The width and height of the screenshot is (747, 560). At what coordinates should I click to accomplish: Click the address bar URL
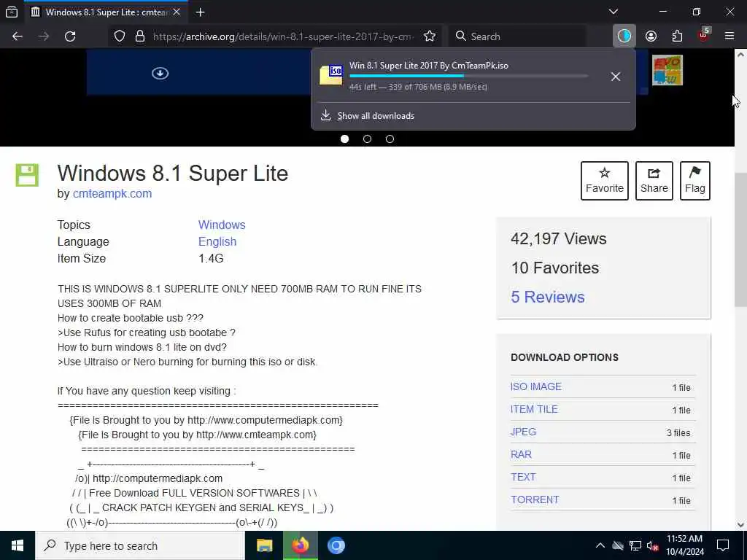(x=283, y=36)
